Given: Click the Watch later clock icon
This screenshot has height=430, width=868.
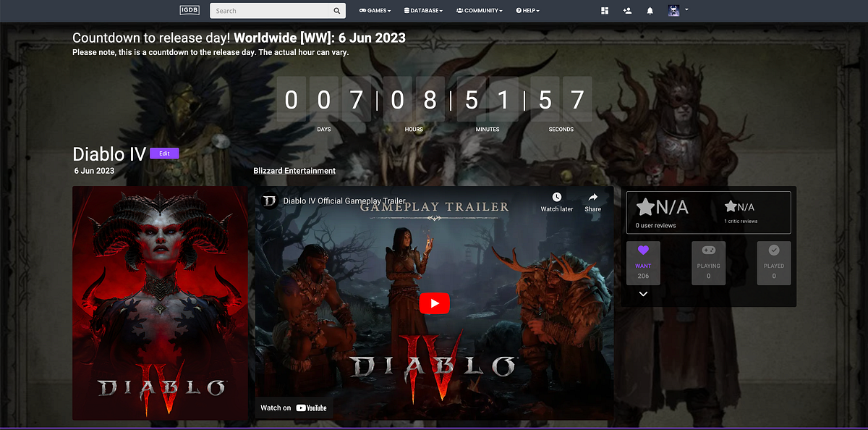Looking at the screenshot, I should pos(556,197).
